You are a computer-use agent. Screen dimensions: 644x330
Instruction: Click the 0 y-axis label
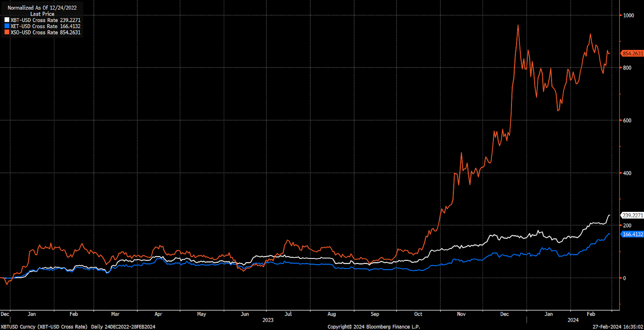point(625,278)
